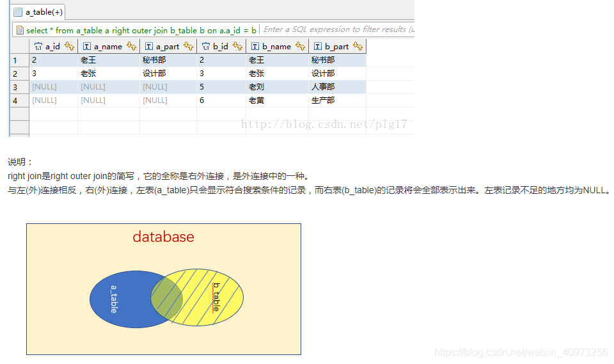Click b_name cell 老刘
Screen dimensions: 614x364
[277, 87]
